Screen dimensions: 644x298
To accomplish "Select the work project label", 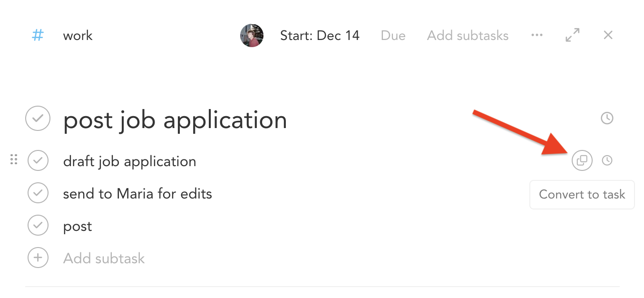I will [78, 35].
